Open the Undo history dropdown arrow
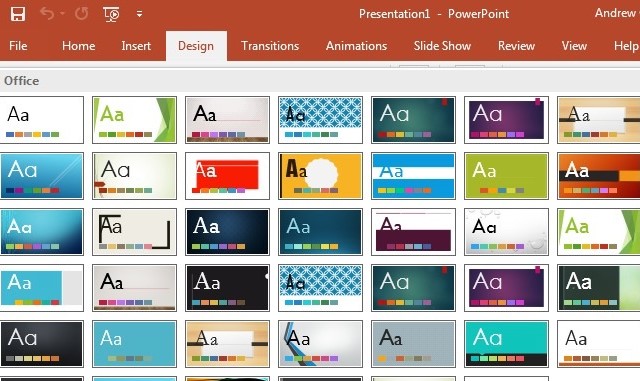The height and width of the screenshot is (381, 640). point(62,13)
